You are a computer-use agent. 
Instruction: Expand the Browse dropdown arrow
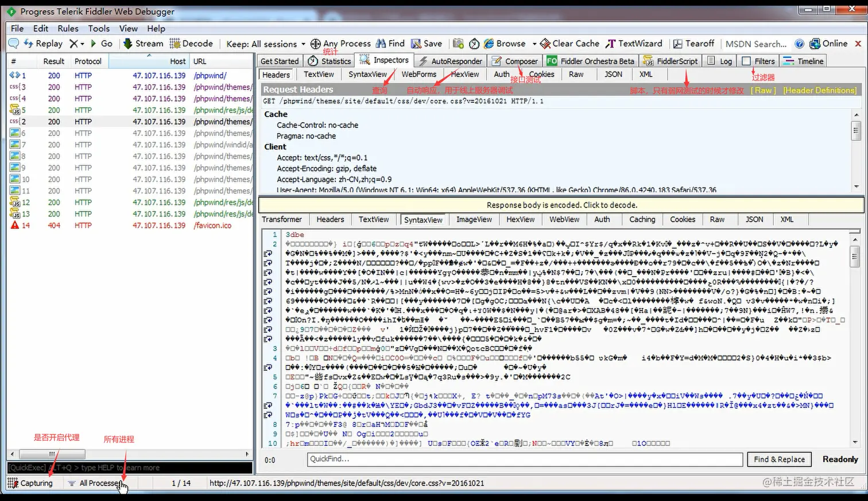pos(534,44)
